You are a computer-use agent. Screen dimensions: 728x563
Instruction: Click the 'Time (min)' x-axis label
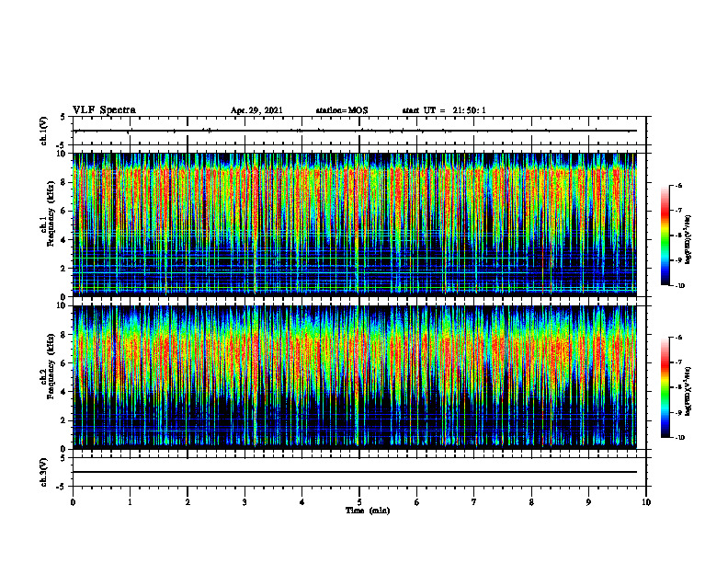point(368,511)
